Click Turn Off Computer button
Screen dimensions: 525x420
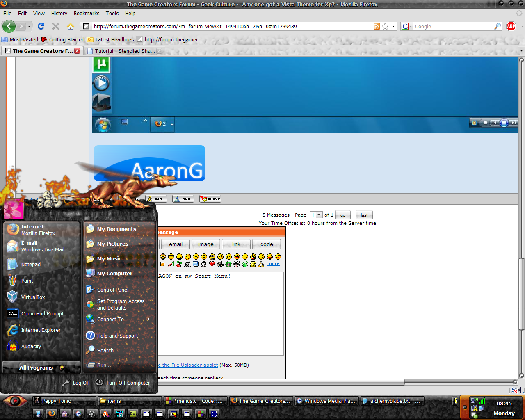123,383
